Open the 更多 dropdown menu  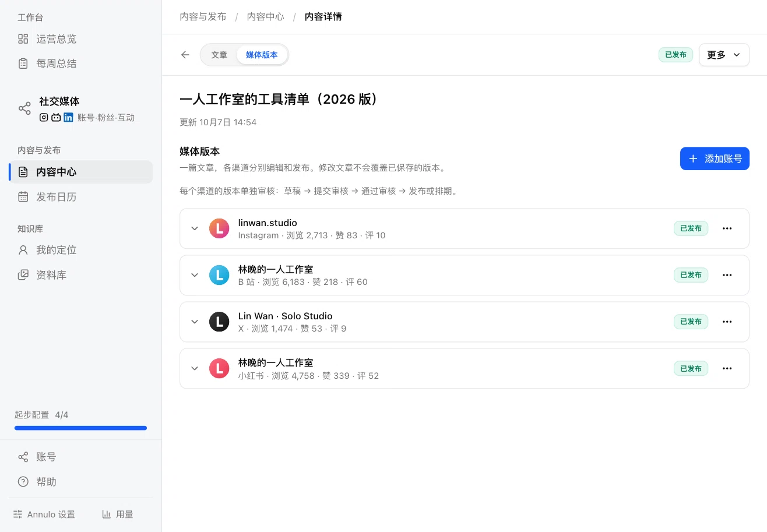click(x=724, y=55)
